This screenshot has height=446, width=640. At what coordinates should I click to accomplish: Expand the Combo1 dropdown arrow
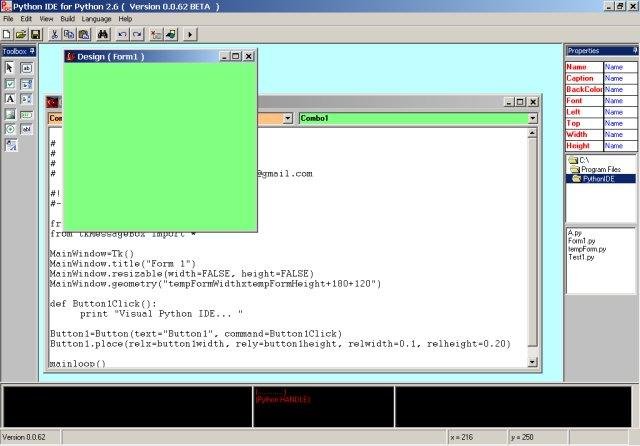[533, 118]
